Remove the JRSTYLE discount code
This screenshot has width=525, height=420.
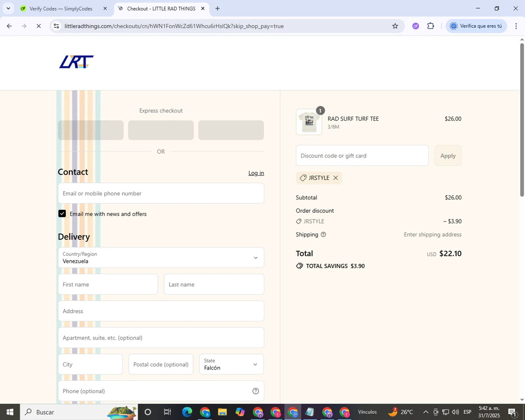336,178
